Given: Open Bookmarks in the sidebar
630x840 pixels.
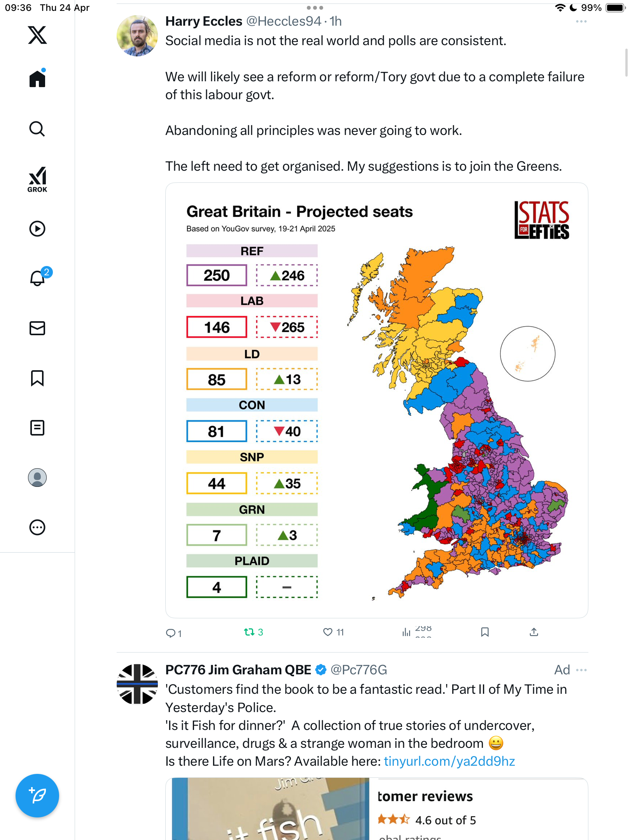Looking at the screenshot, I should coord(37,378).
